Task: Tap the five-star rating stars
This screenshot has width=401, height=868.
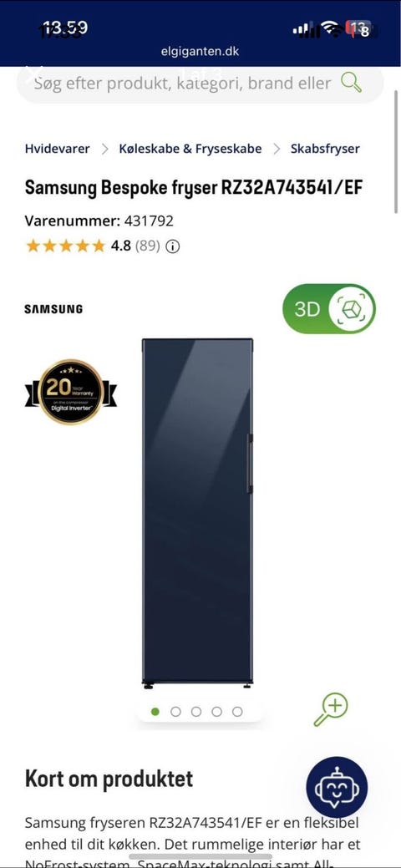Action: pyautogui.click(x=65, y=246)
